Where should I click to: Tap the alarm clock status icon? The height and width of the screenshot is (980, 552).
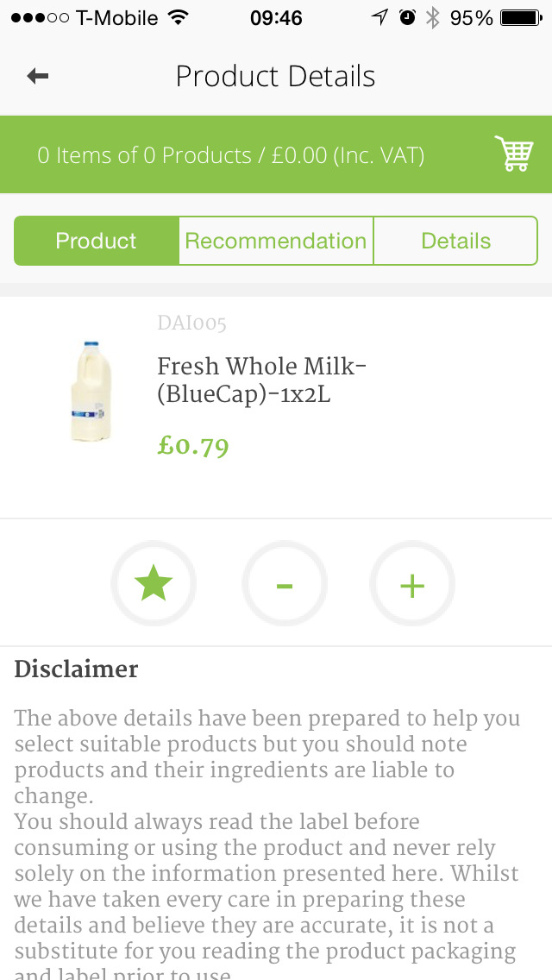408,17
